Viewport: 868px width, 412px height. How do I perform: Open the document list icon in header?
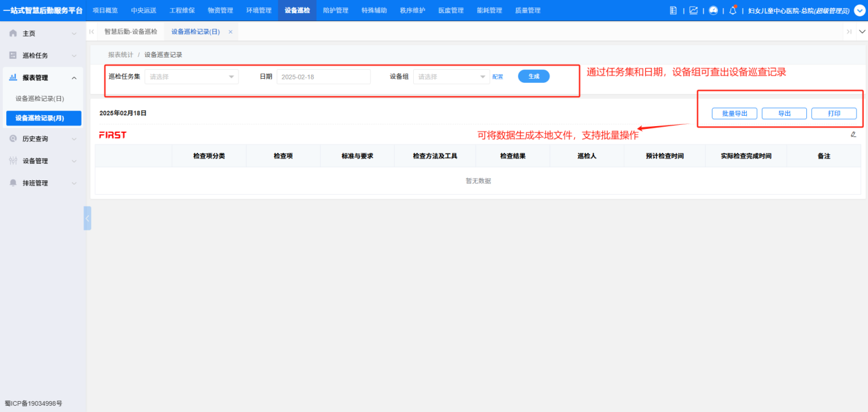pyautogui.click(x=673, y=10)
